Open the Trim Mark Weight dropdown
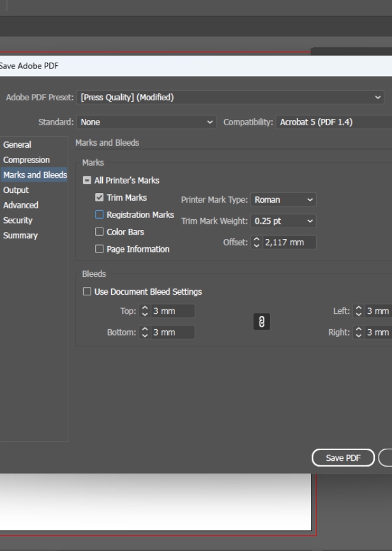392x551 pixels. 283,221
